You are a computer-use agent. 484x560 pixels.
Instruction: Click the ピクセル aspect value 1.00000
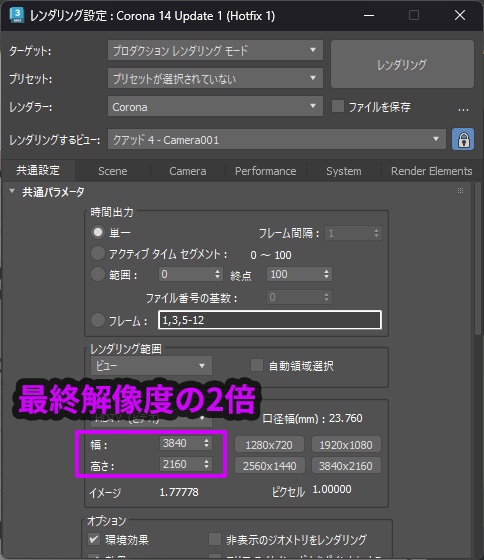click(332, 489)
